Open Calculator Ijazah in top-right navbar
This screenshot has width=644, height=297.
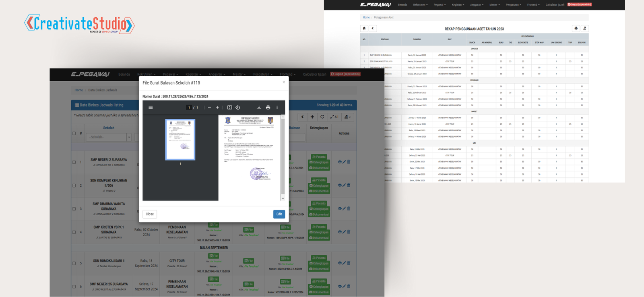555,5
